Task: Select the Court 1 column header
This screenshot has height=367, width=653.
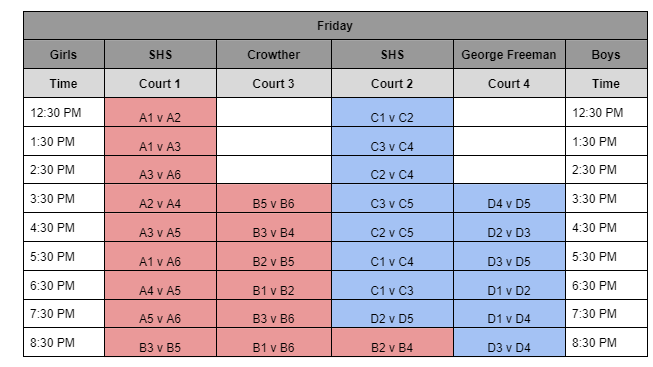Action: tap(160, 83)
